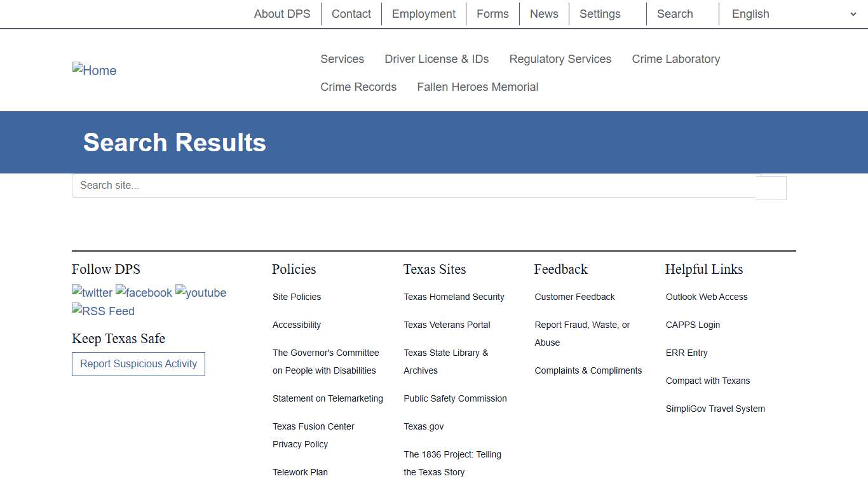Open the Site Policies page
Image resolution: width=868 pixels, height=488 pixels.
pos(296,297)
